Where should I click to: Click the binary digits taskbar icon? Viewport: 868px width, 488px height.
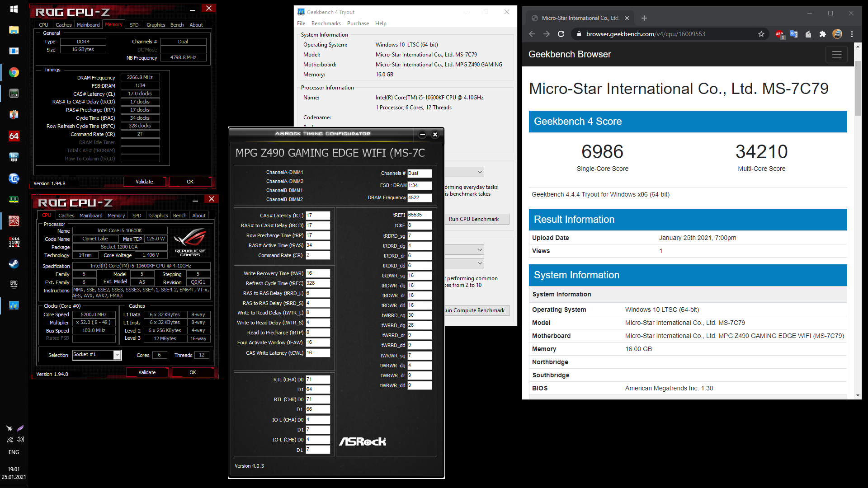pyautogui.click(x=14, y=242)
